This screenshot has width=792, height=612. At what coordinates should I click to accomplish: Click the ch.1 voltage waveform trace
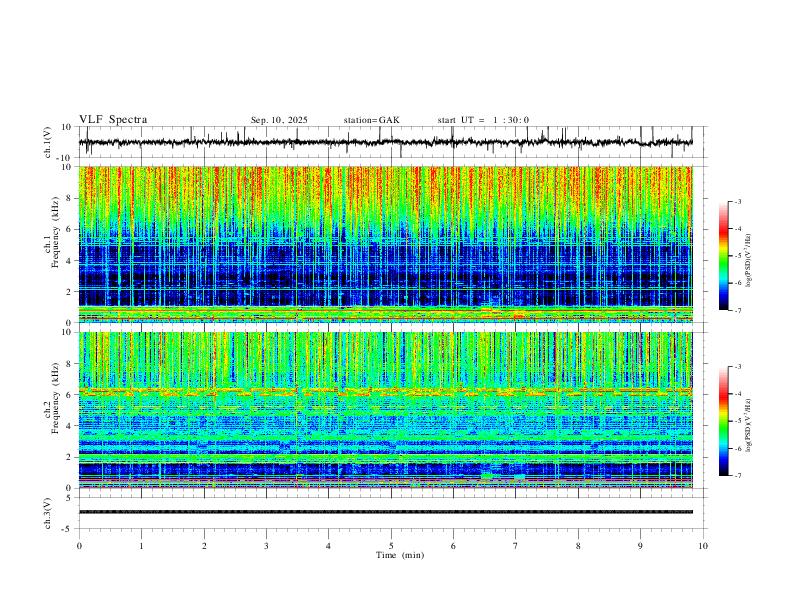385,142
